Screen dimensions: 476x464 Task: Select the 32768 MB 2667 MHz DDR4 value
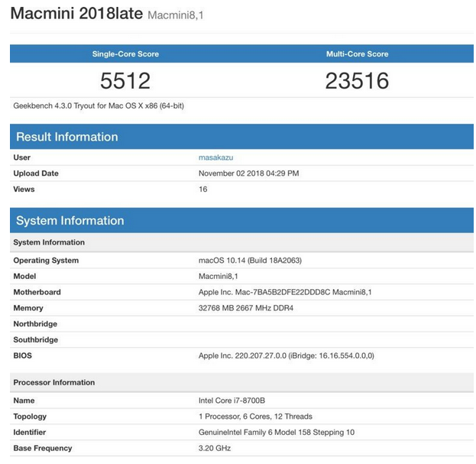click(x=246, y=308)
